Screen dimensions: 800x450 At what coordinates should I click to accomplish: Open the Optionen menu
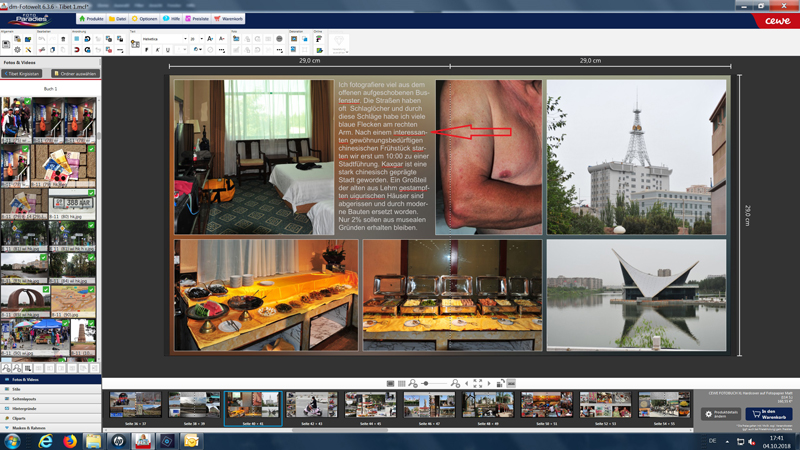[x=146, y=19]
